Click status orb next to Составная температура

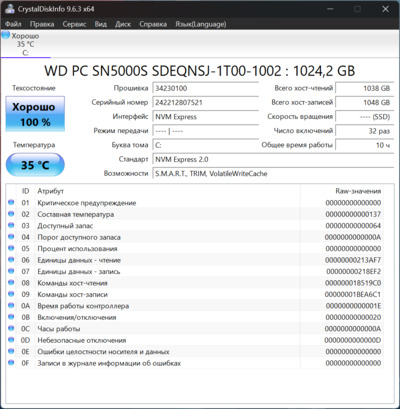pos(11,214)
